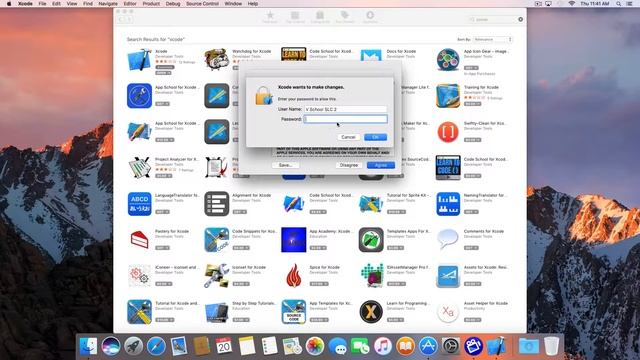The height and width of the screenshot is (360, 640).
Task: Open Project Analyzer for Xcode icon
Action: pos(139,167)
